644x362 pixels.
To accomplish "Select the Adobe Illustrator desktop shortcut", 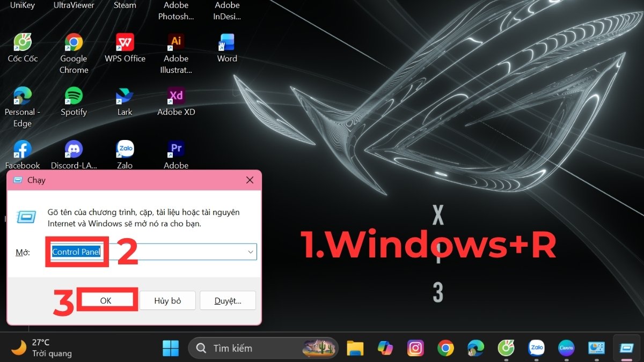I will coord(176,53).
